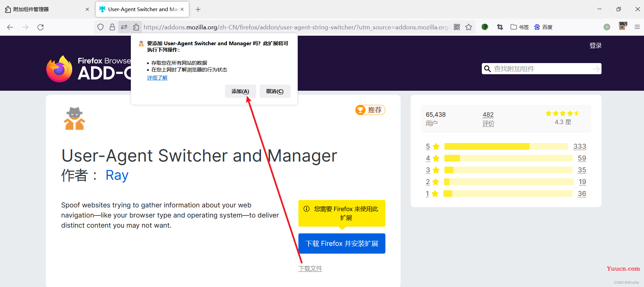Image resolution: width=644 pixels, height=287 pixels.
Task: Click the 登录 link
Action: pos(595,46)
